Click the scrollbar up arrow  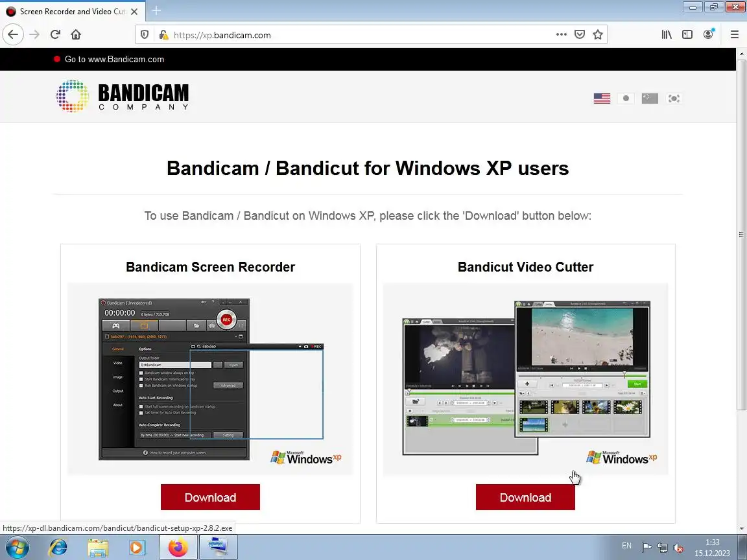point(741,52)
